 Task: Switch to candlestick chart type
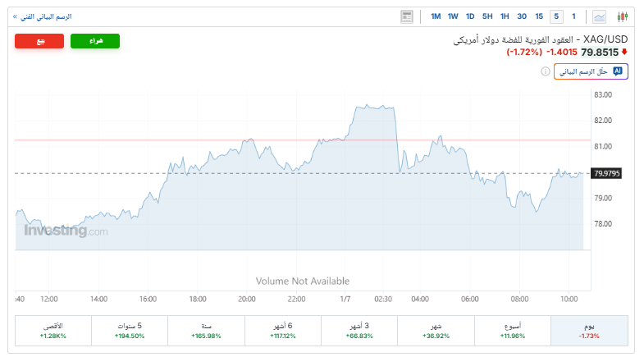[x=621, y=16]
